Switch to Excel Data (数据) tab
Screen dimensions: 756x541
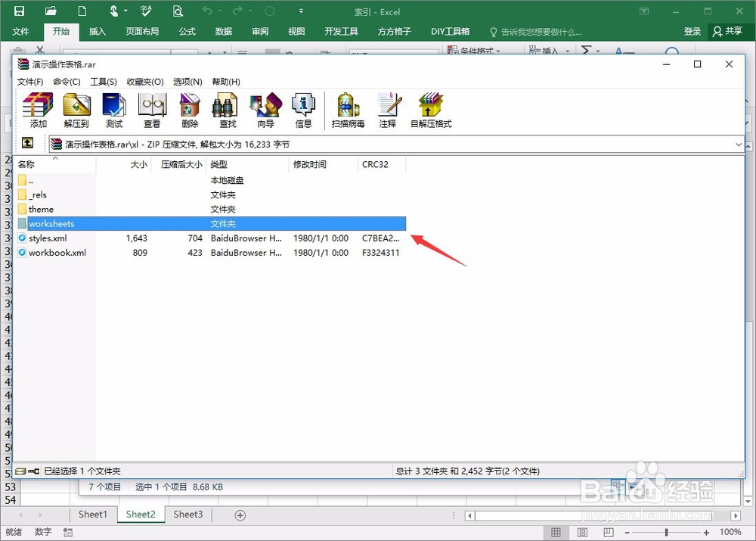tap(223, 31)
